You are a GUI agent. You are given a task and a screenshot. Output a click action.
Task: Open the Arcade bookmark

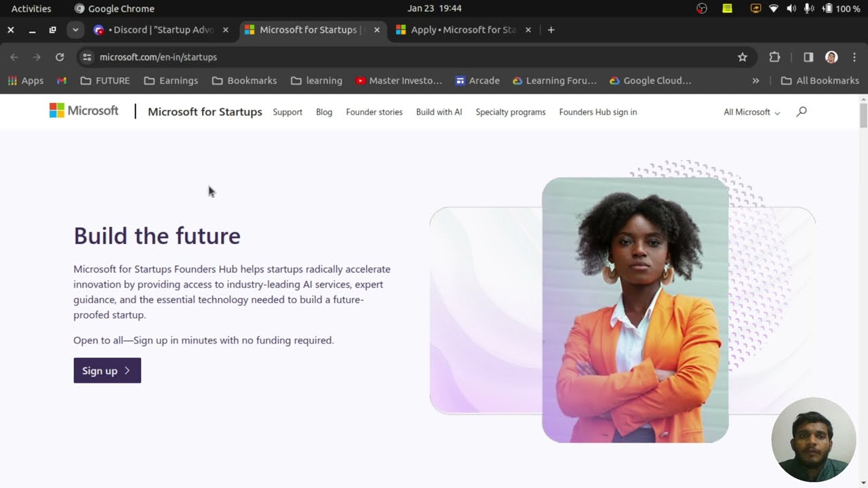pos(477,81)
